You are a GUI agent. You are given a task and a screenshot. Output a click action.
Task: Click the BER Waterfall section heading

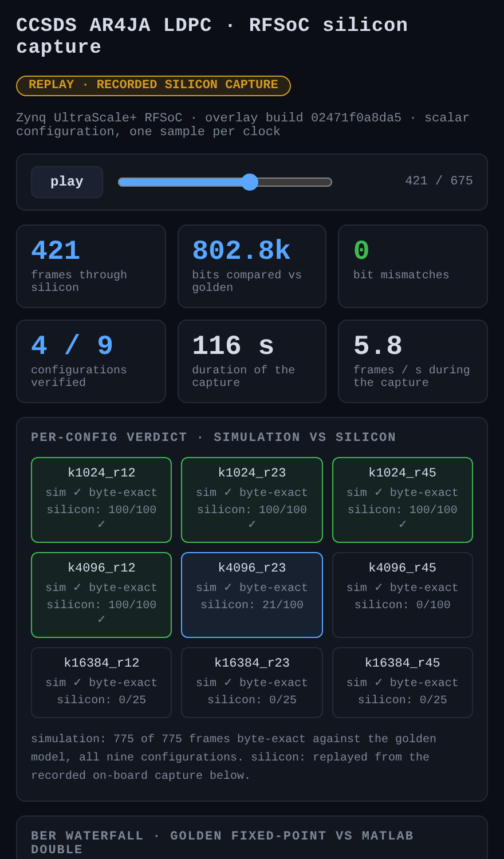(x=222, y=842)
